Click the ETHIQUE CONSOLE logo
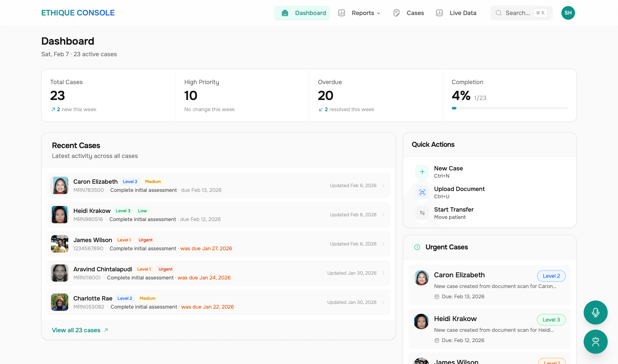The height and width of the screenshot is (364, 618). (78, 12)
